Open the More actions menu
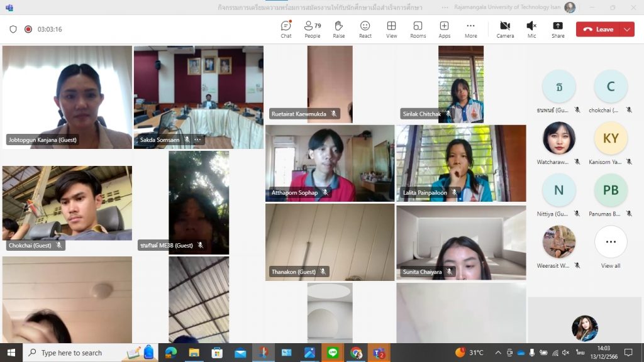The width and height of the screenshot is (644, 362). click(x=470, y=29)
